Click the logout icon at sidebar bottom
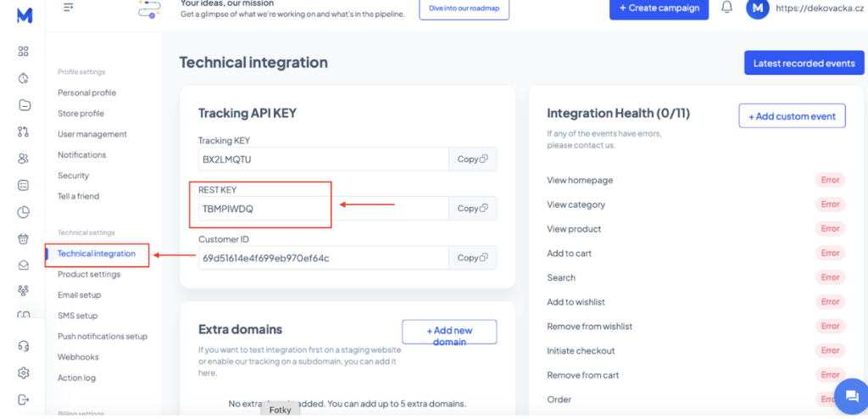 coord(24,399)
